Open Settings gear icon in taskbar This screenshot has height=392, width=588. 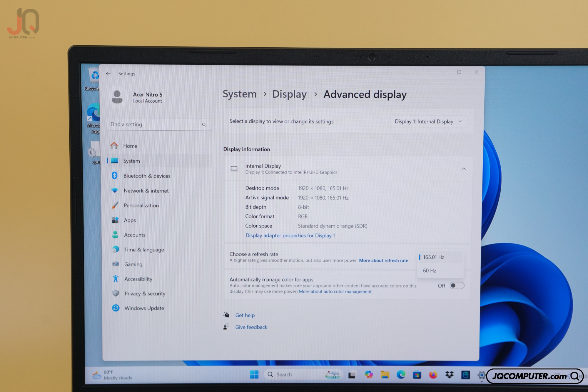pos(481,375)
